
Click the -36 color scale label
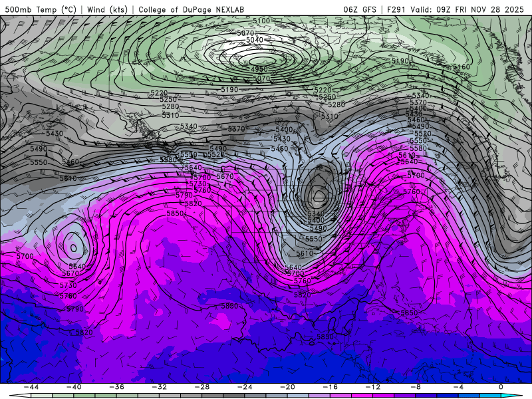[117, 387]
